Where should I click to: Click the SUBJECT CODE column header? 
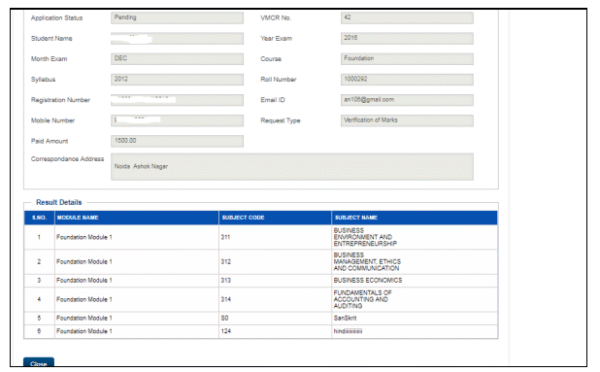point(275,217)
